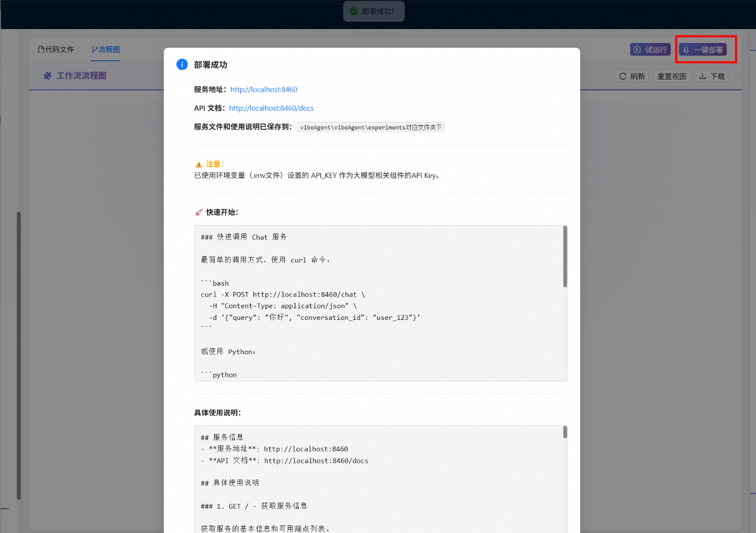Click the vibeAgent experiments folder path
This screenshot has height=533, width=756.
click(371, 127)
